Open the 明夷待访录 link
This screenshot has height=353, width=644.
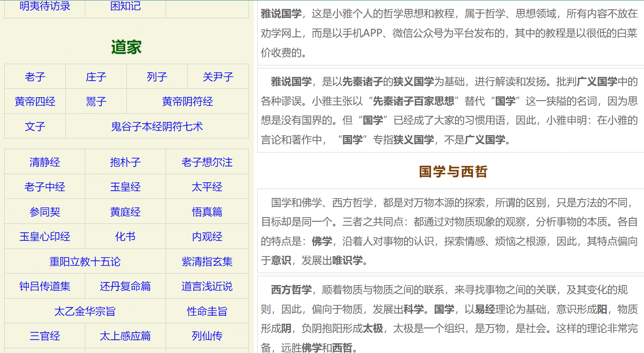pos(45,6)
